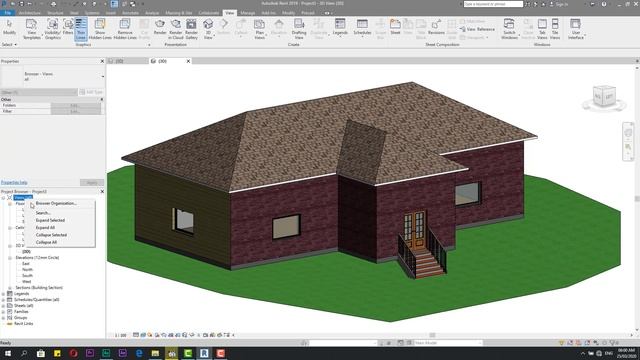
Task: Click the ViewCube in 3D view
Action: (604, 96)
